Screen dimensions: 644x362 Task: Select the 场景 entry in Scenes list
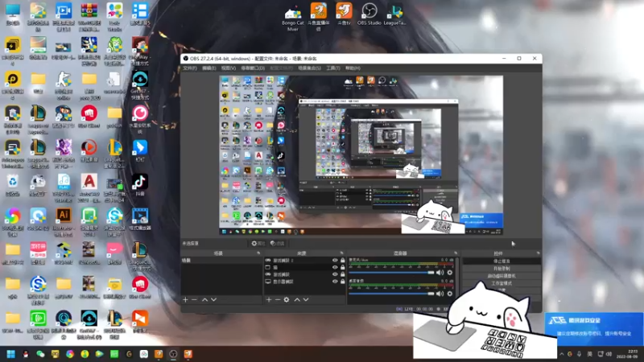pos(221,260)
